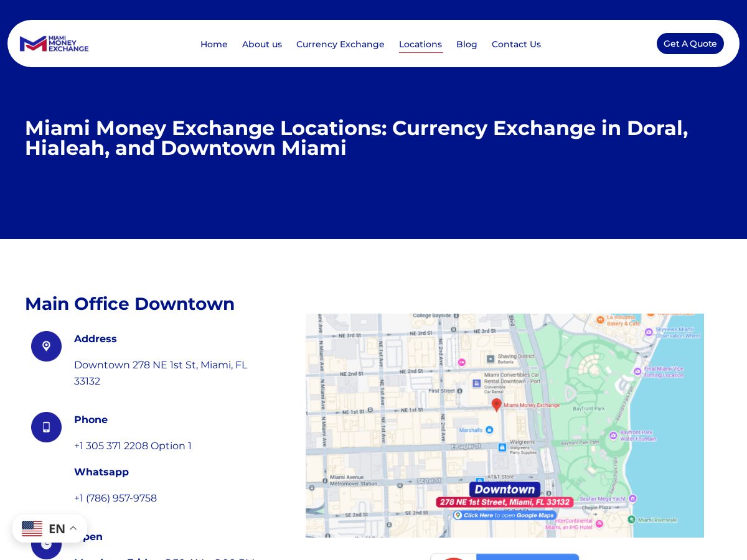The width and height of the screenshot is (747, 560).
Task: Click the Phone mobile icon
Action: coord(46,427)
